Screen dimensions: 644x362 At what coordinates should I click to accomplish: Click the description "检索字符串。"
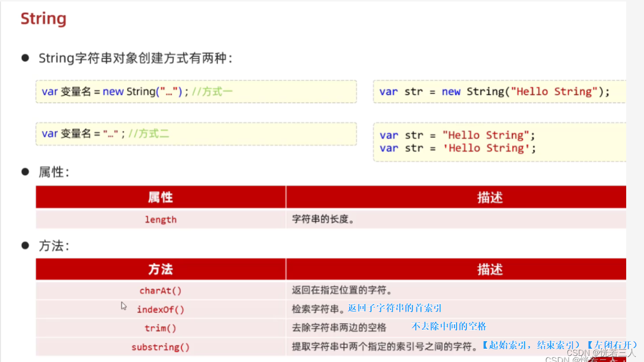(x=318, y=309)
